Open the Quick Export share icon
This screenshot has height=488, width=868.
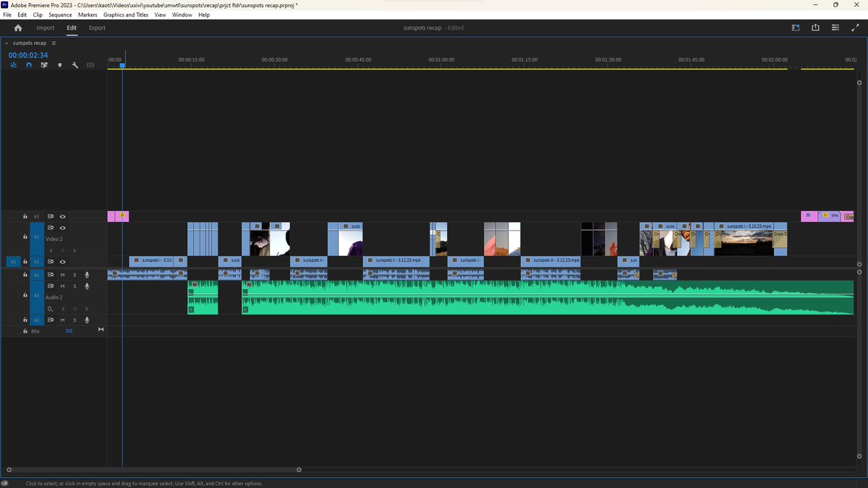pyautogui.click(x=815, y=28)
